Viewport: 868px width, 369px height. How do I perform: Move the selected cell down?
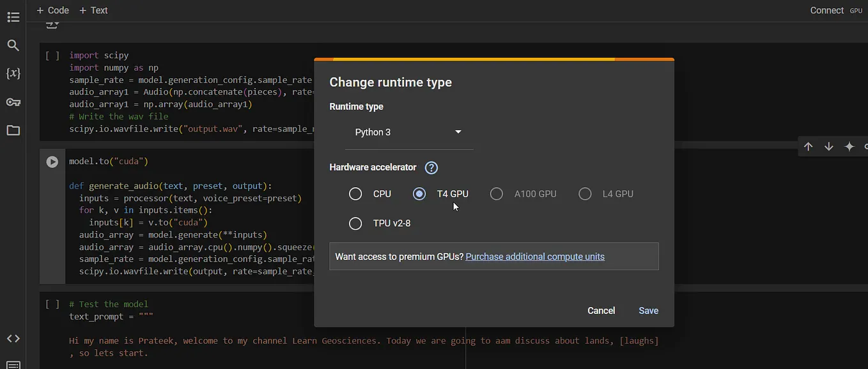pos(828,146)
